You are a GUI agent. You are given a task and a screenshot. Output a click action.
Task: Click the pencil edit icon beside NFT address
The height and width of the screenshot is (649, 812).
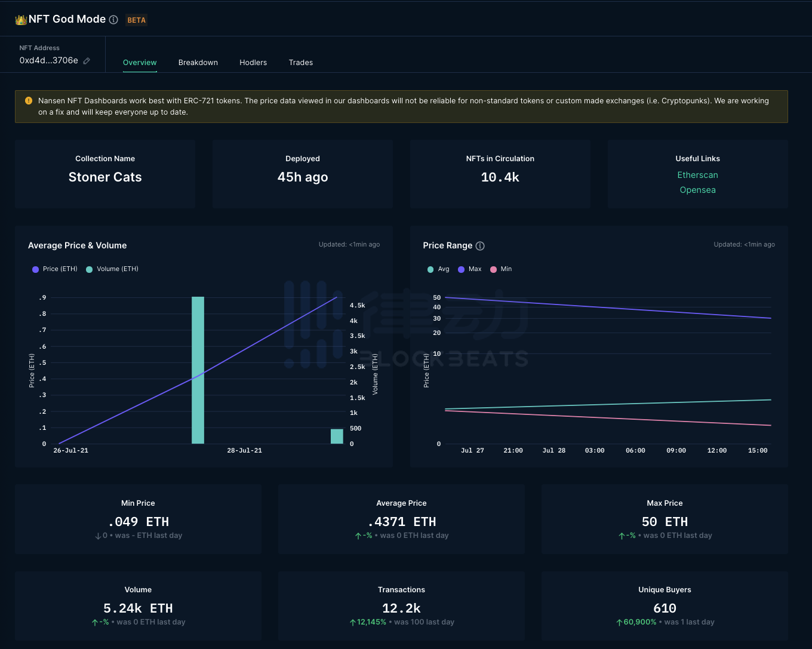tap(87, 61)
